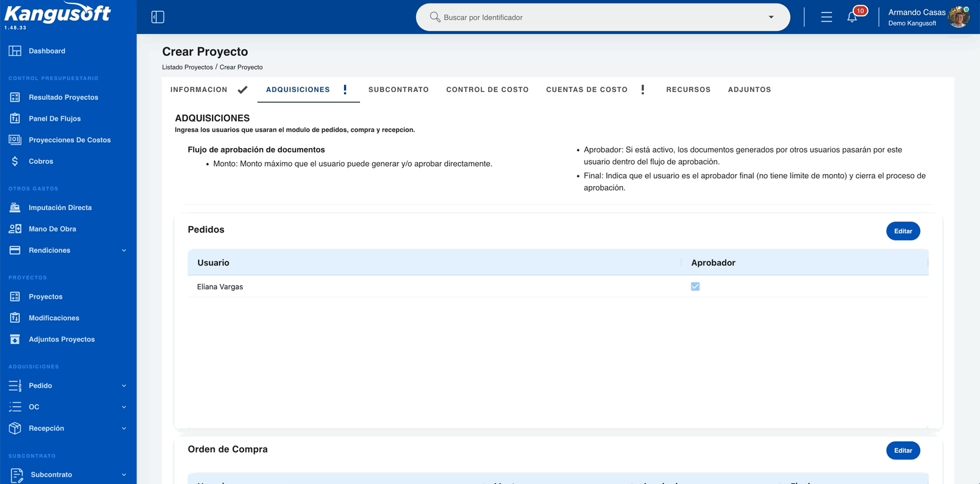Expand the Subcontrato sidebar chevron
The image size is (980, 484).
pos(124,475)
